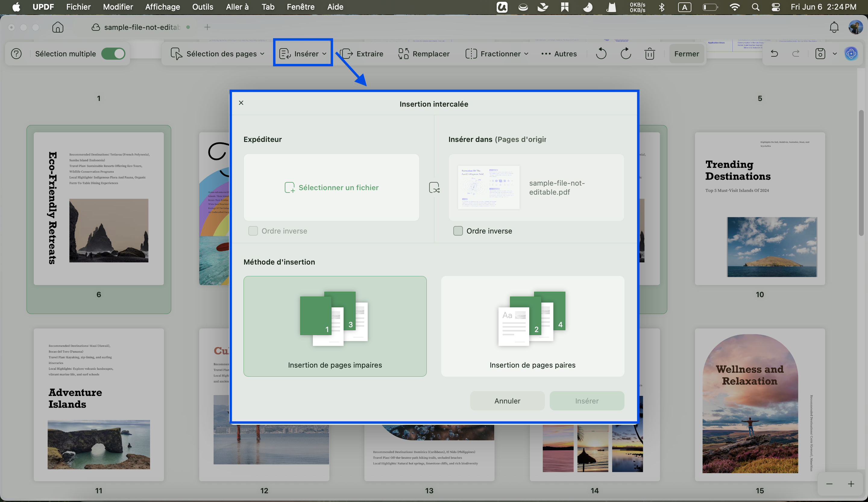Click the trash delete pages icon
Screen dimensions: 868x502
pyautogui.click(x=649, y=54)
